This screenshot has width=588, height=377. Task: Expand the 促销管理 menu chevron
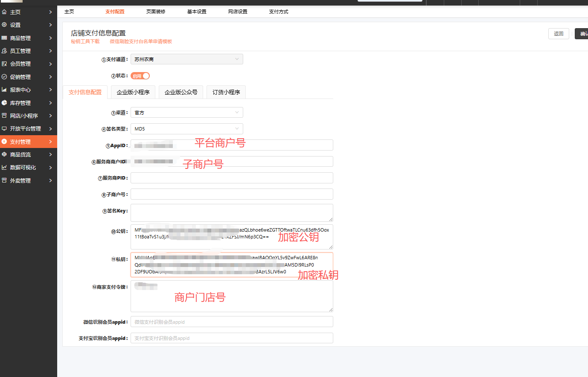point(50,77)
